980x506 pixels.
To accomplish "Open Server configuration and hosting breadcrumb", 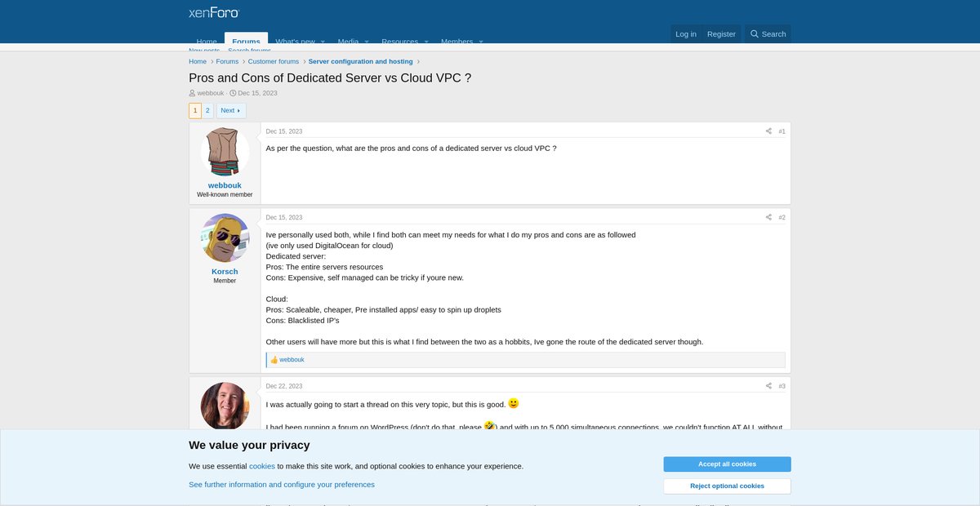I will click(360, 61).
